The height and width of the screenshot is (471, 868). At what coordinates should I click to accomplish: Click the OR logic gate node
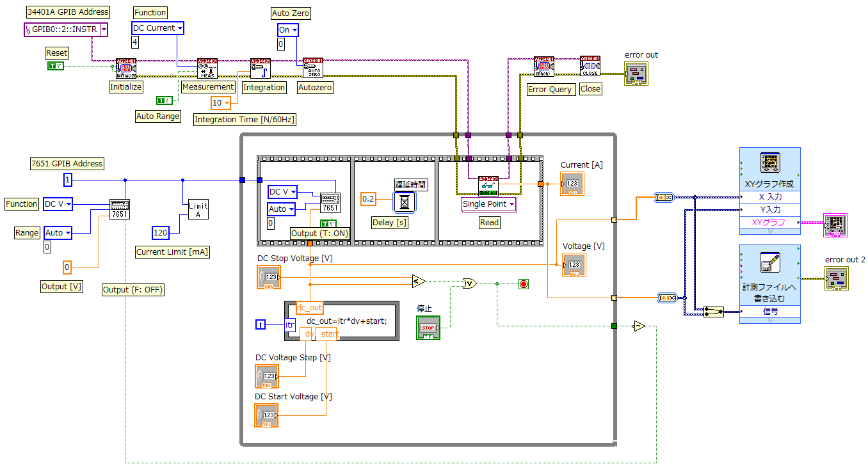coord(470,283)
